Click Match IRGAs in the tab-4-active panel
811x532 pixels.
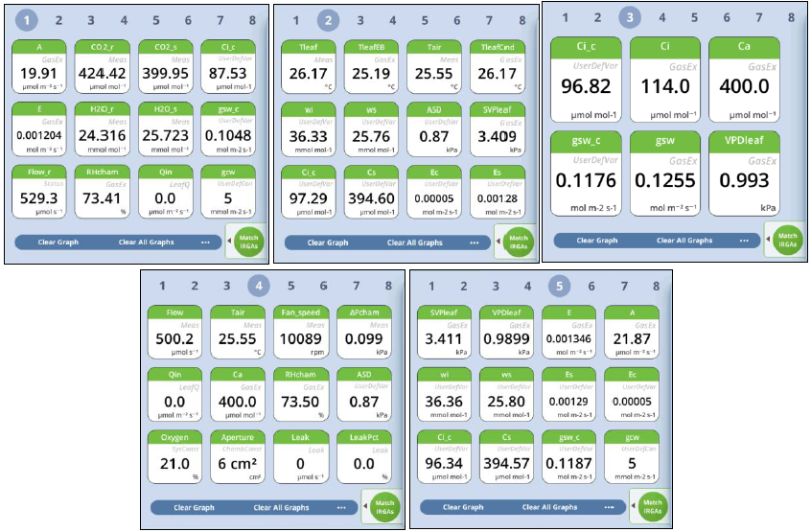click(x=384, y=507)
